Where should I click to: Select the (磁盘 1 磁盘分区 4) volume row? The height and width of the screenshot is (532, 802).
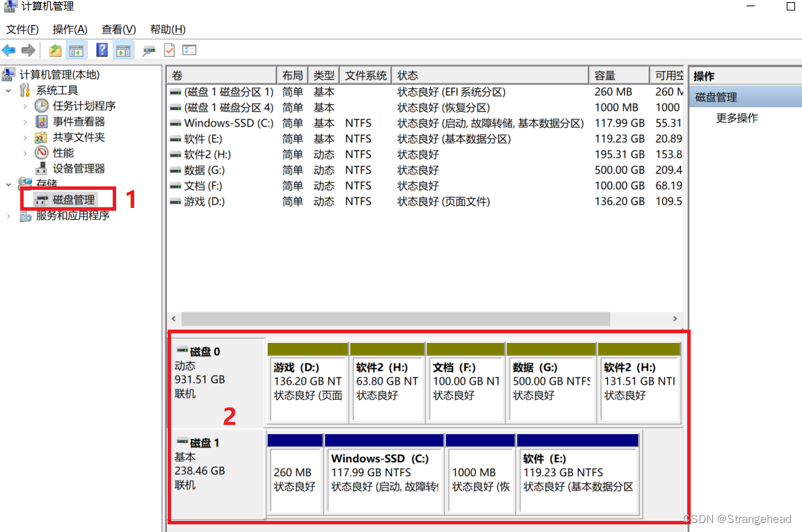(x=426, y=108)
